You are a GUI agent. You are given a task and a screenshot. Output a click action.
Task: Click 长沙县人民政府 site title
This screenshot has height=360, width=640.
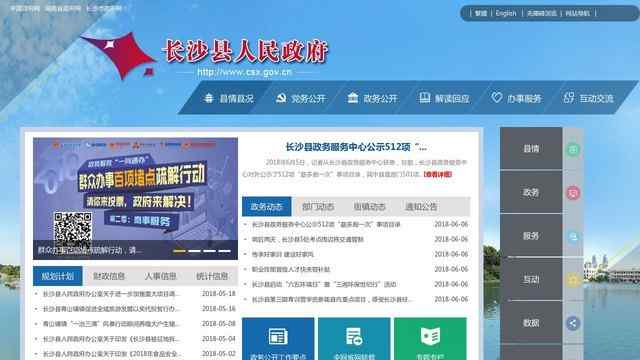tap(245, 51)
